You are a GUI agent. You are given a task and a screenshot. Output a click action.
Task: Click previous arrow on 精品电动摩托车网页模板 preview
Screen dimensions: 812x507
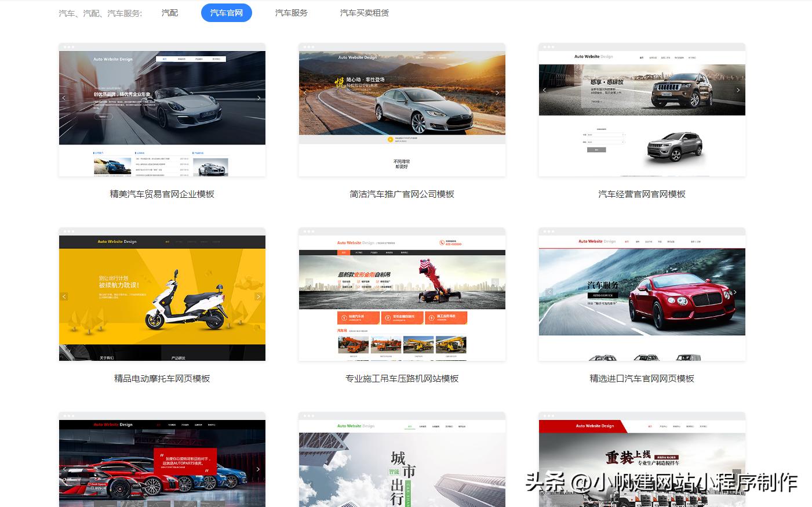pyautogui.click(x=64, y=296)
